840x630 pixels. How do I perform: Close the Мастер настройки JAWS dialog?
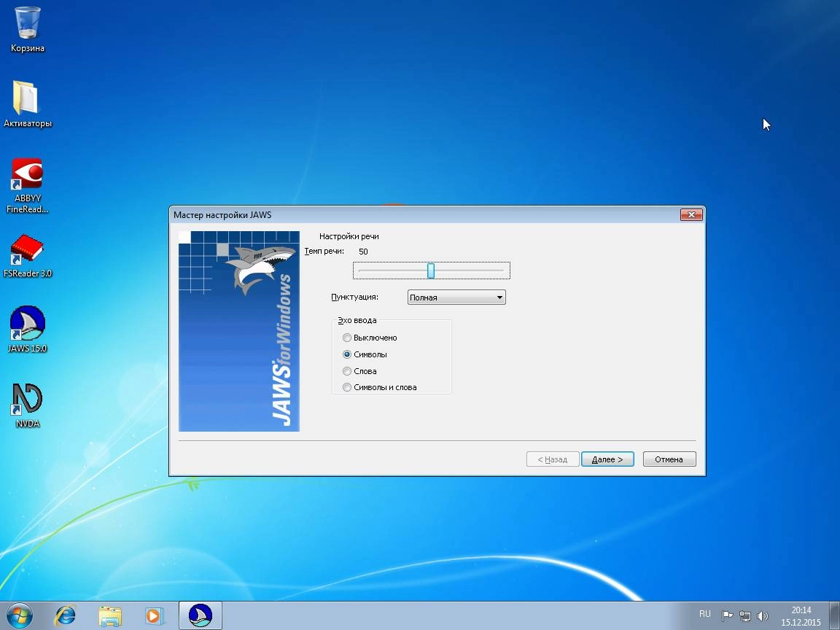point(691,214)
